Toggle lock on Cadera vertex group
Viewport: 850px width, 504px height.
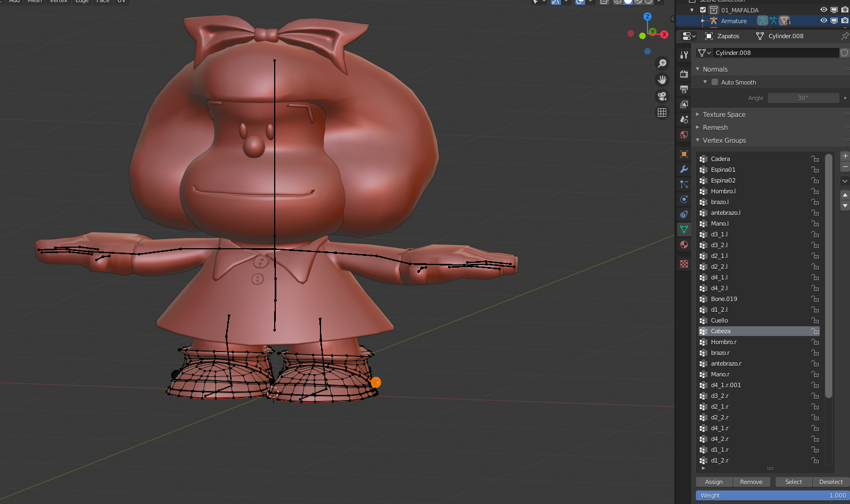(815, 159)
